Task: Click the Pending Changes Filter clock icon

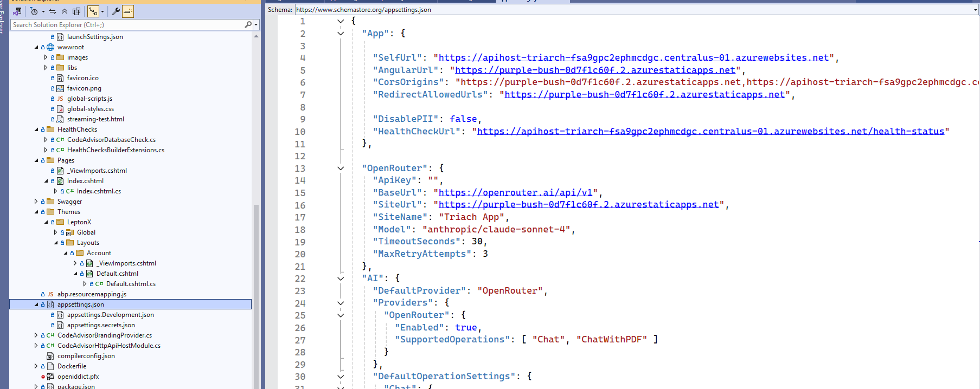Action: (x=35, y=11)
